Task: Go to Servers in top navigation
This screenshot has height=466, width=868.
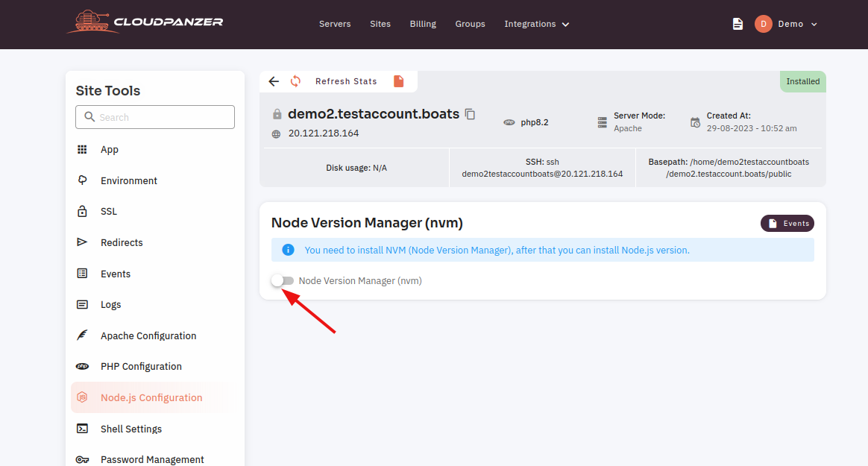Action: [335, 24]
